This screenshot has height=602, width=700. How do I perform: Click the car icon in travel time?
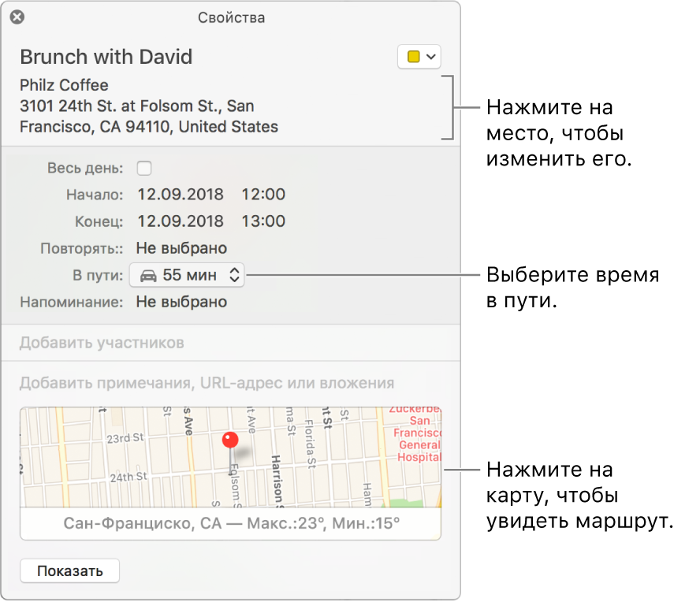pyautogui.click(x=147, y=275)
